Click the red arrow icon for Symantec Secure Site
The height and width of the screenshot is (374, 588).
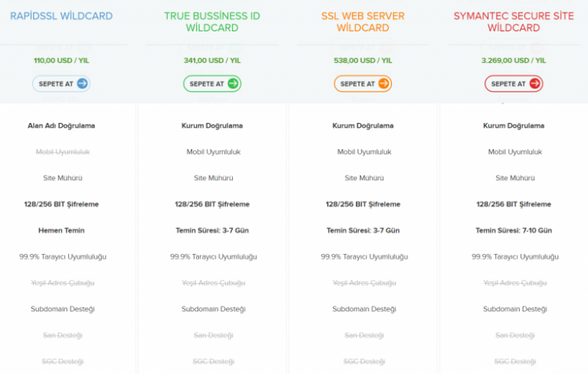(535, 84)
